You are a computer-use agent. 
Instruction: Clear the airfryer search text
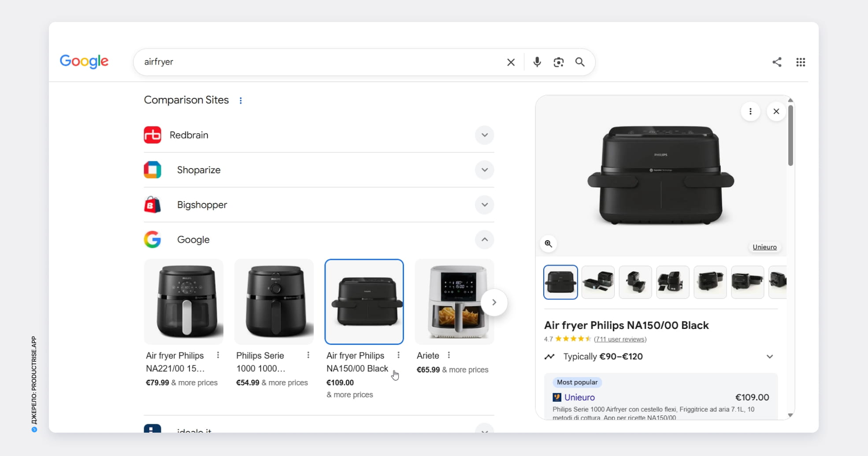point(511,62)
